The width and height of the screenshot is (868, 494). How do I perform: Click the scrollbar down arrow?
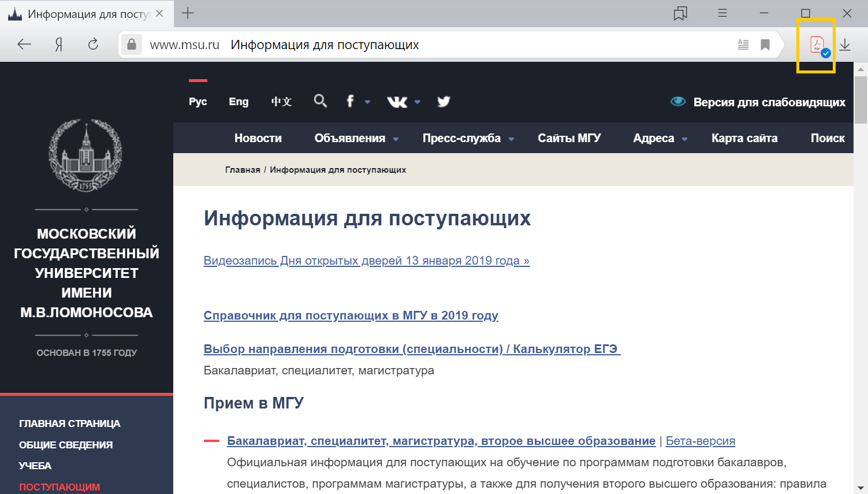[x=860, y=488]
